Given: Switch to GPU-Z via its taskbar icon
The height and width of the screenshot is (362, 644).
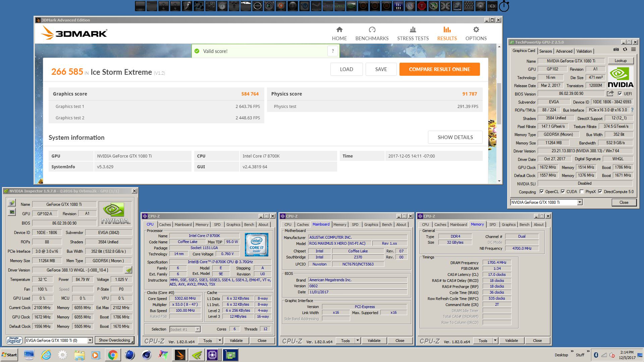Looking at the screenshot, I should click(x=230, y=355).
